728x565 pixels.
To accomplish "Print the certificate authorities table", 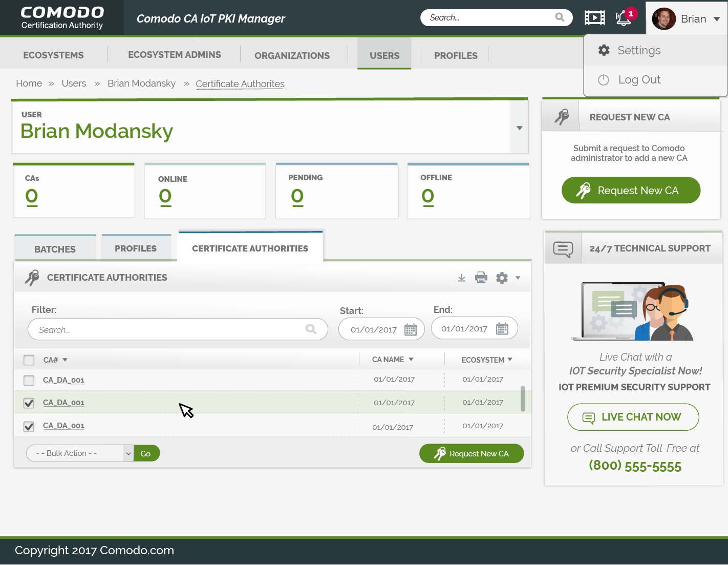I will pyautogui.click(x=481, y=278).
